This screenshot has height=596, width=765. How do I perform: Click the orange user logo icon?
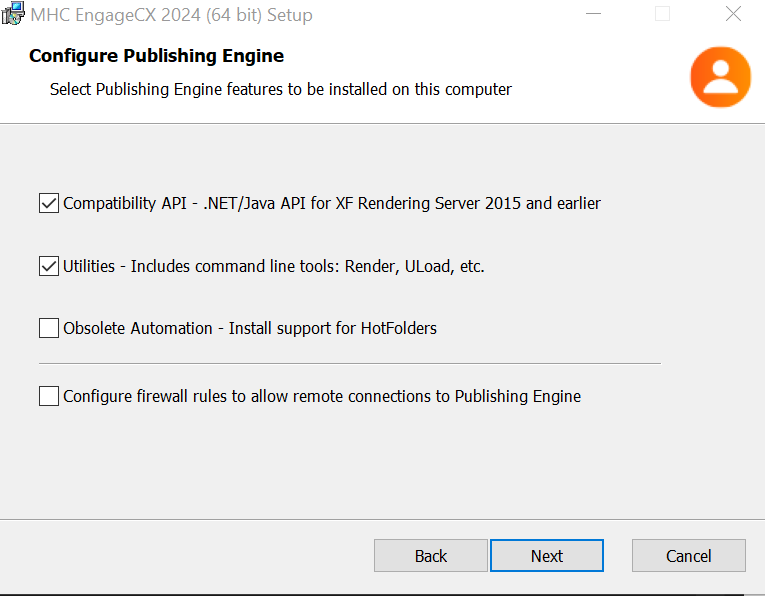point(720,77)
